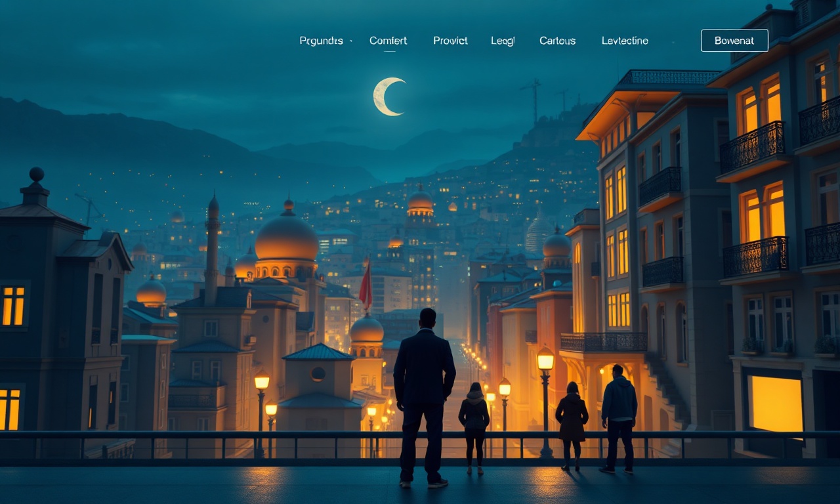Click the Cartous navigation link
Screen dimensions: 840x504
pyautogui.click(x=557, y=41)
